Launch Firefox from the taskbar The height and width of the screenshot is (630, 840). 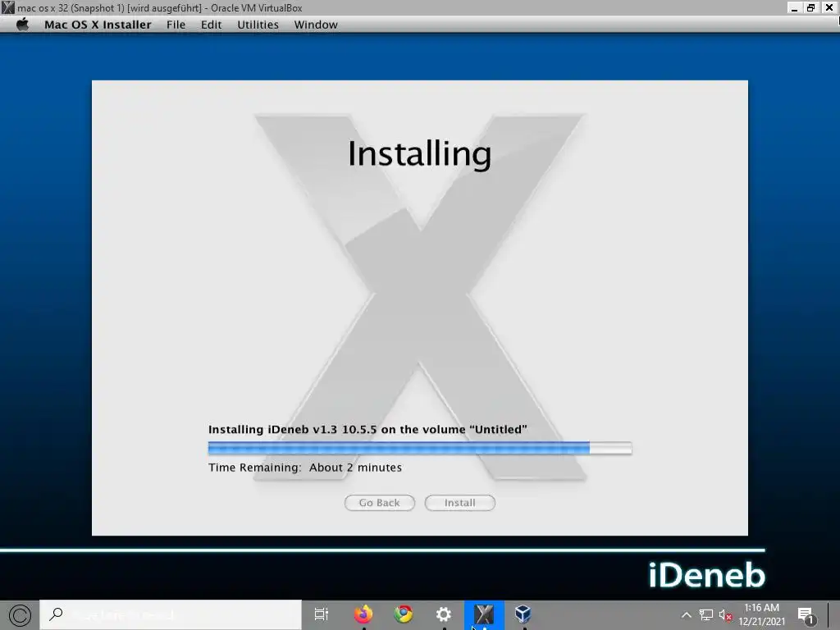pyautogui.click(x=363, y=614)
